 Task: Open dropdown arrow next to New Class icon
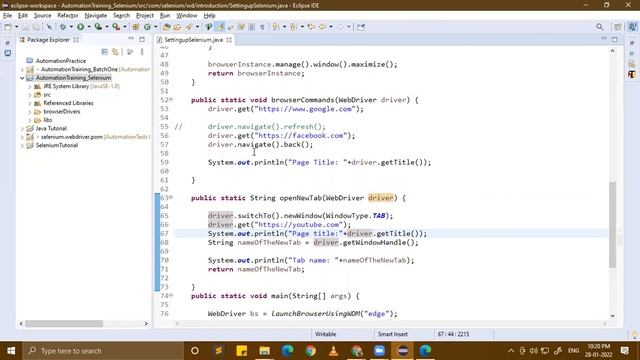[156, 27]
